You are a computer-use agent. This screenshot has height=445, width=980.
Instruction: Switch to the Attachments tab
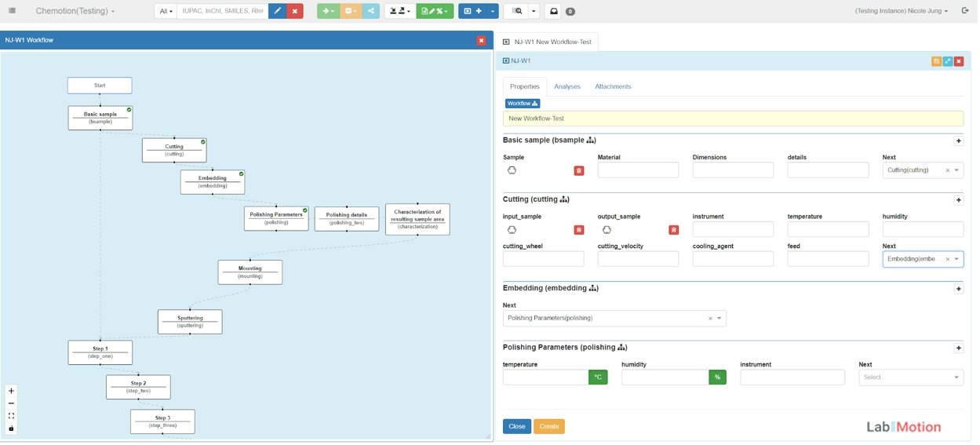[612, 86]
